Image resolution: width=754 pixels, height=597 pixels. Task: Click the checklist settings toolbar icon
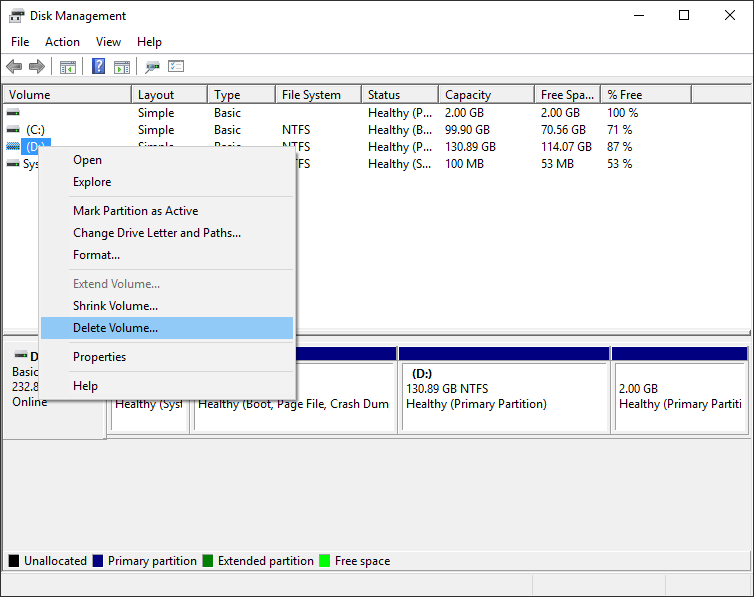[176, 67]
